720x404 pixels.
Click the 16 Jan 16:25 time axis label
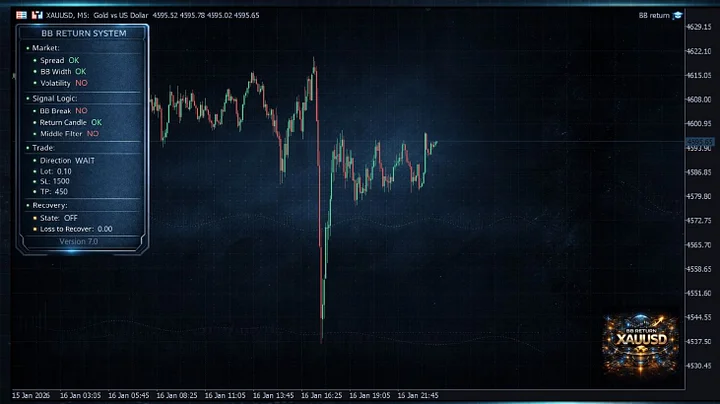click(321, 395)
